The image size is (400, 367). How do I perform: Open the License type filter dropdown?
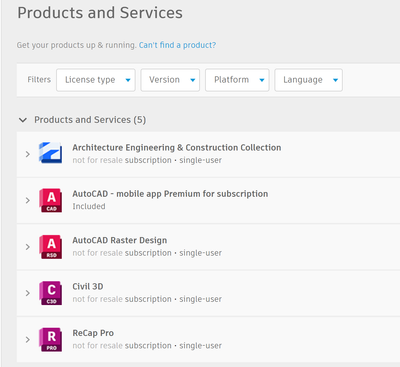tap(96, 80)
